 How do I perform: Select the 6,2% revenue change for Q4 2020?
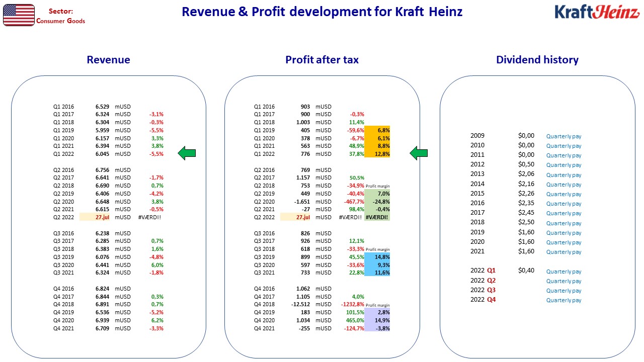157,320
